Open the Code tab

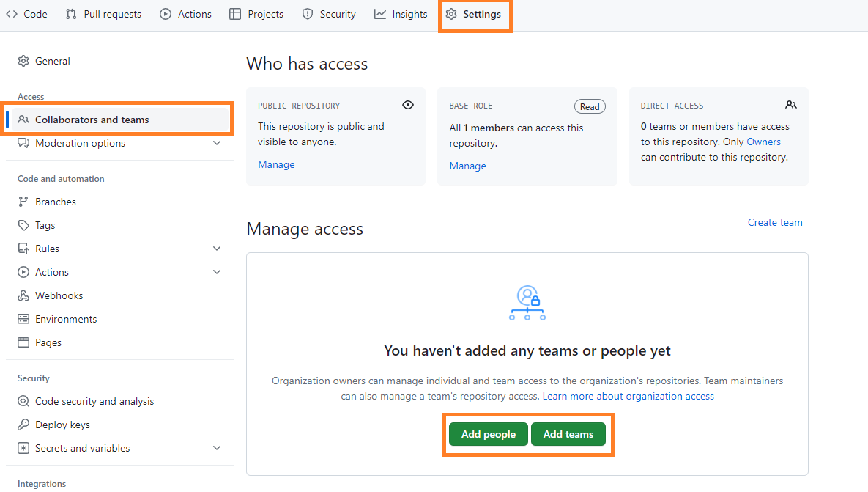[x=26, y=14]
